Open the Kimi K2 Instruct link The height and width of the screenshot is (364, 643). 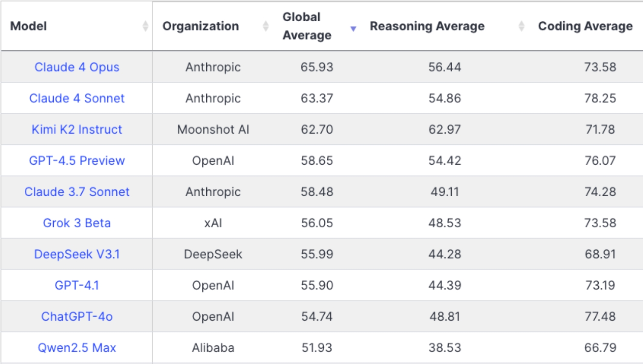point(77,129)
